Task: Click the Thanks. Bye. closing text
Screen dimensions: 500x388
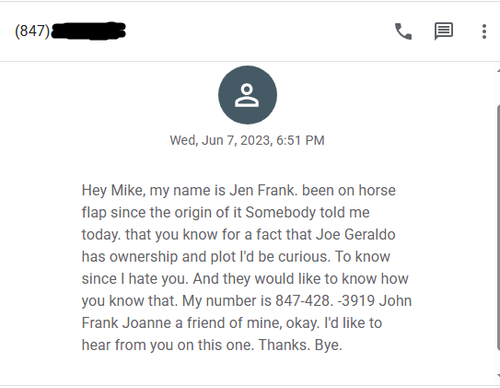Action: tap(300, 345)
